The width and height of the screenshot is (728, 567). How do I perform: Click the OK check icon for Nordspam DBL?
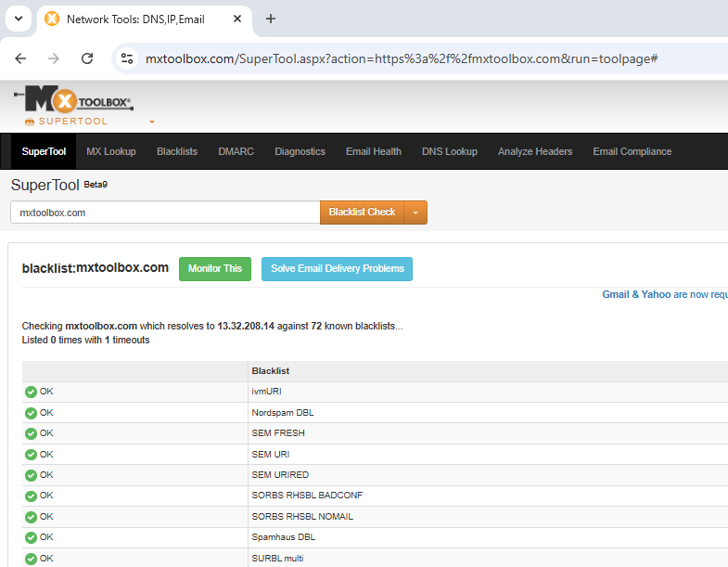[x=32, y=413]
